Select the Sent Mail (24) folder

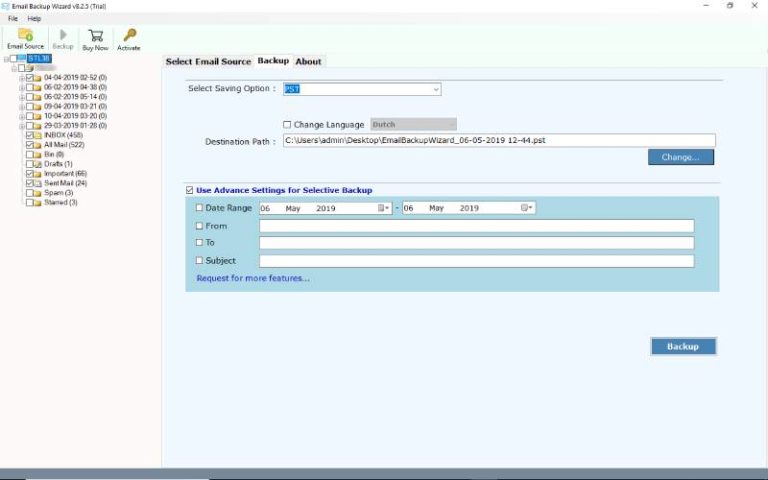65,183
